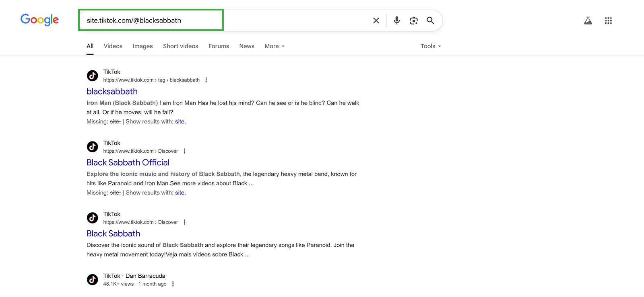Open the Google apps grid
Viewport: 644px width, 297px height.
pyautogui.click(x=608, y=20)
